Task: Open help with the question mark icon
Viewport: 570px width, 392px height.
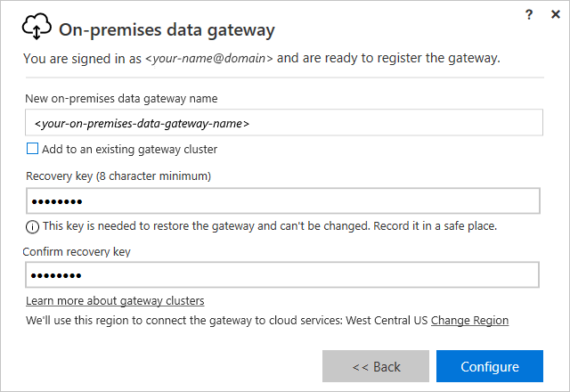Action: point(529,14)
